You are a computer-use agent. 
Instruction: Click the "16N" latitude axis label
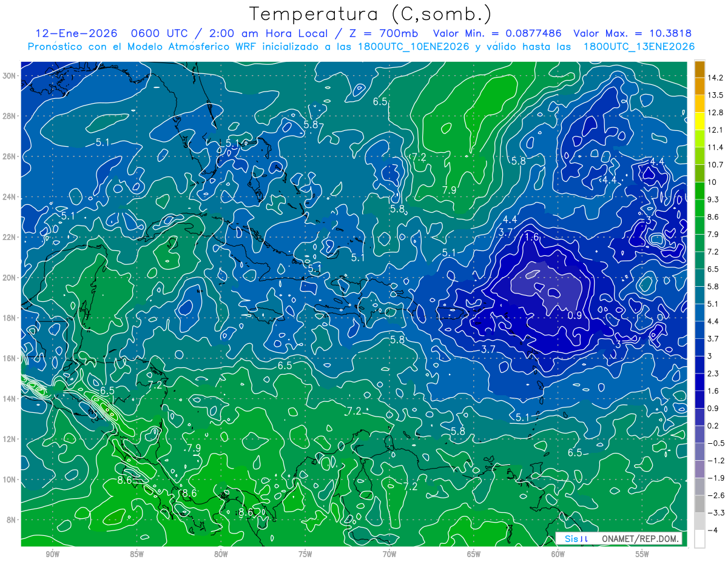click(8, 358)
